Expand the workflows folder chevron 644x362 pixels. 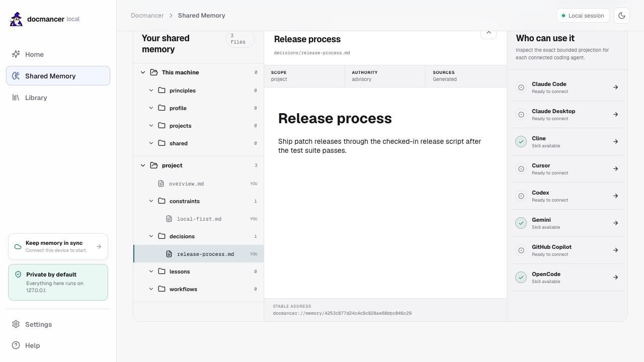(151, 289)
